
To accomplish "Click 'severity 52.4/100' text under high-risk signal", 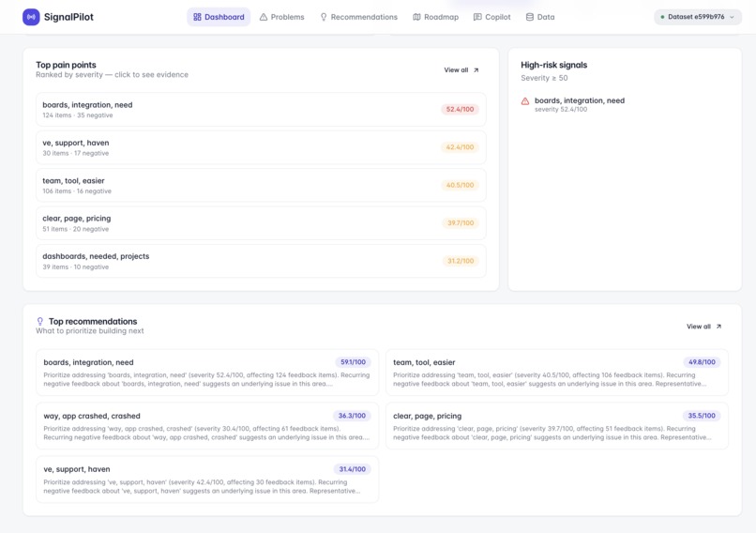I will click(561, 110).
